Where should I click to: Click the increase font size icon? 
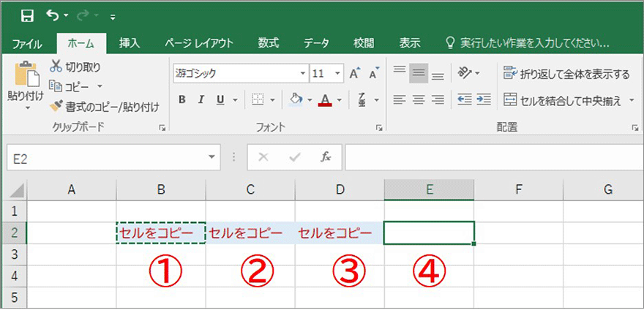(355, 74)
